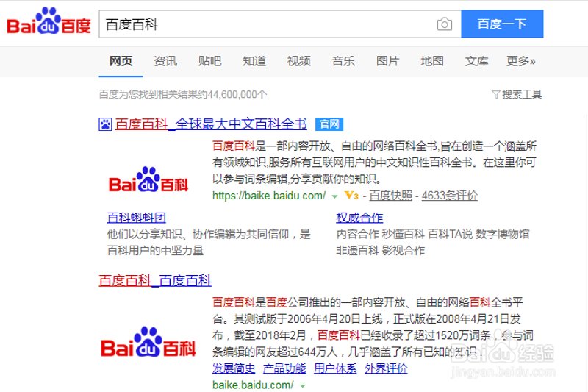Open image search via the camera icon
This screenshot has height=392, width=588.
[x=445, y=24]
